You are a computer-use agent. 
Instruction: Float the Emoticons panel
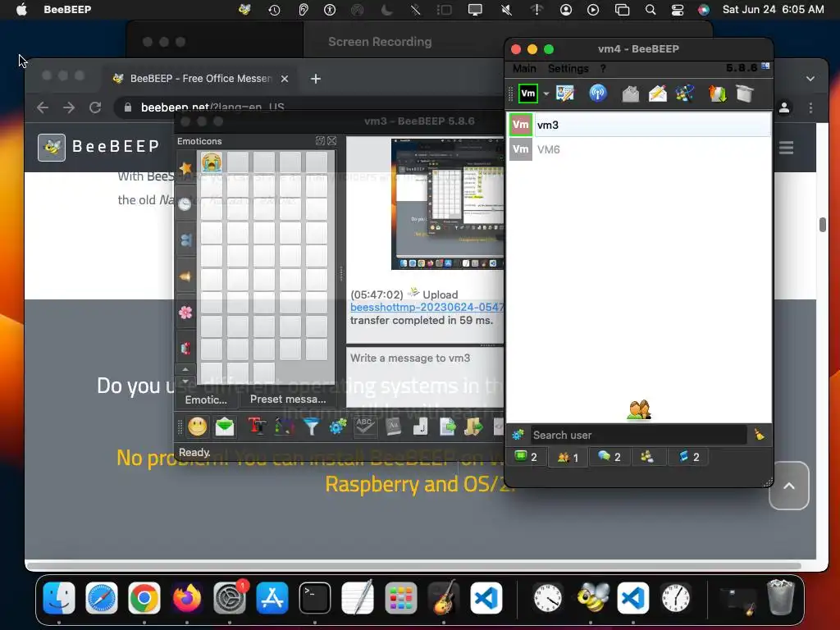(x=320, y=140)
